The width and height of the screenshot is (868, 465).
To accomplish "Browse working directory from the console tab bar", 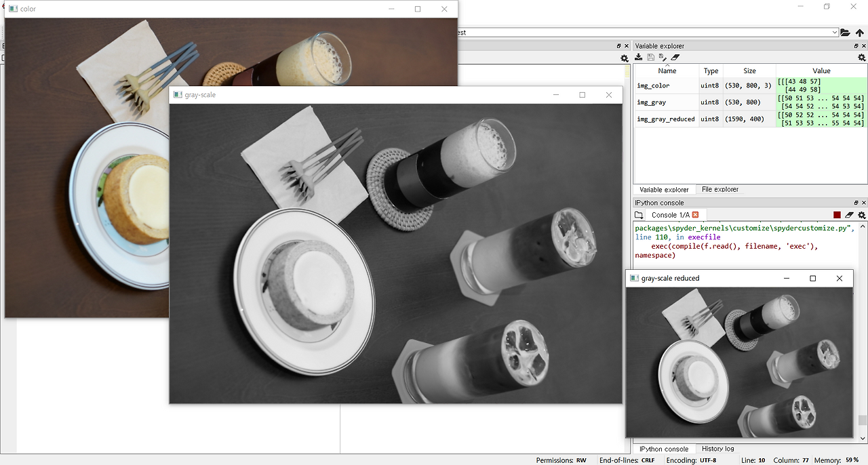I will coord(638,214).
